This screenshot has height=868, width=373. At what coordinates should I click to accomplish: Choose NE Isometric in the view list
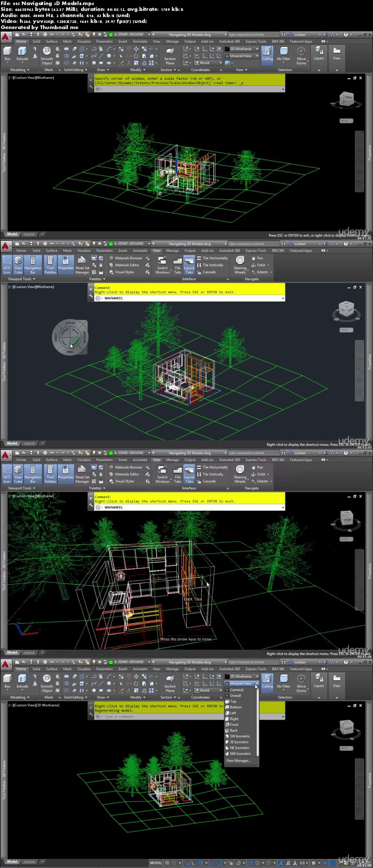pyautogui.click(x=240, y=748)
